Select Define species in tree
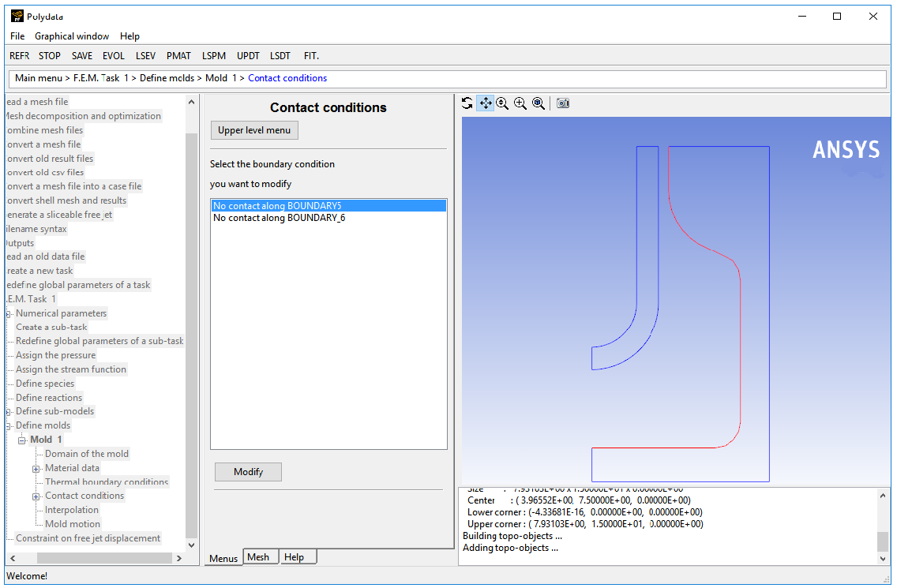Viewport: 897px width, 588px height. point(45,384)
